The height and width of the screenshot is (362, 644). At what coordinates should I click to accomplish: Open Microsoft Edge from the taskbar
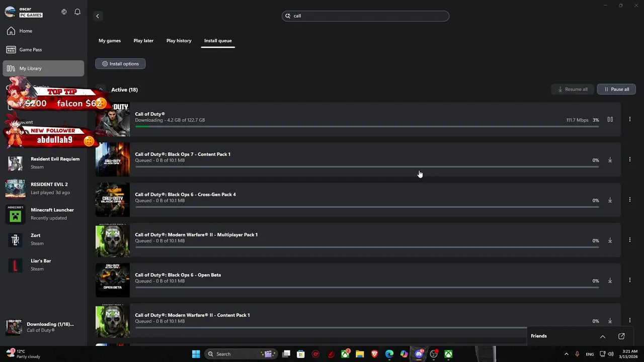click(x=389, y=354)
